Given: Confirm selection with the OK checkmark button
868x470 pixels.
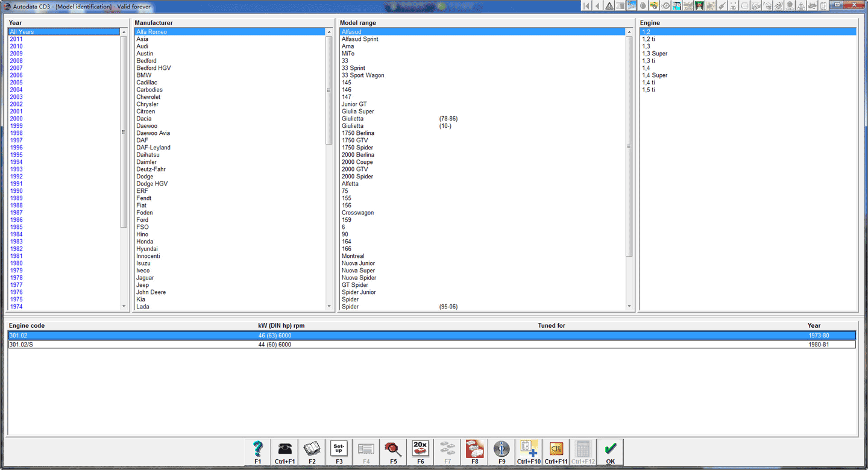Looking at the screenshot, I should 610,452.
